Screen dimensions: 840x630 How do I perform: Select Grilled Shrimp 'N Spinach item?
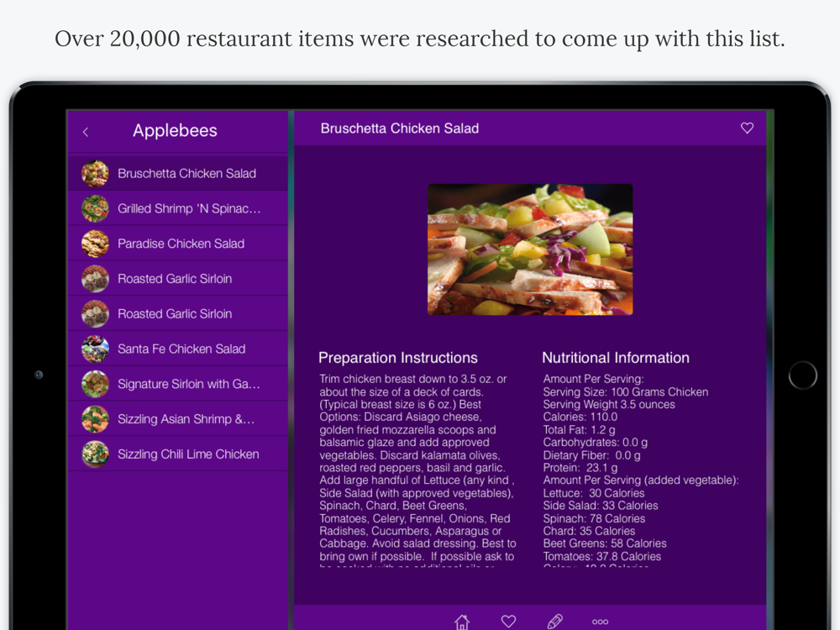click(178, 208)
